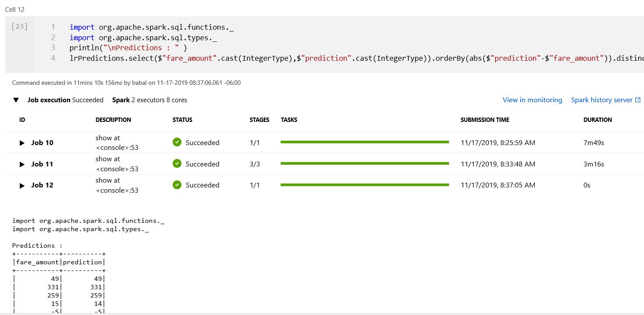
Task: Click the Job 12 tasks progress bar
Action: click(365, 185)
